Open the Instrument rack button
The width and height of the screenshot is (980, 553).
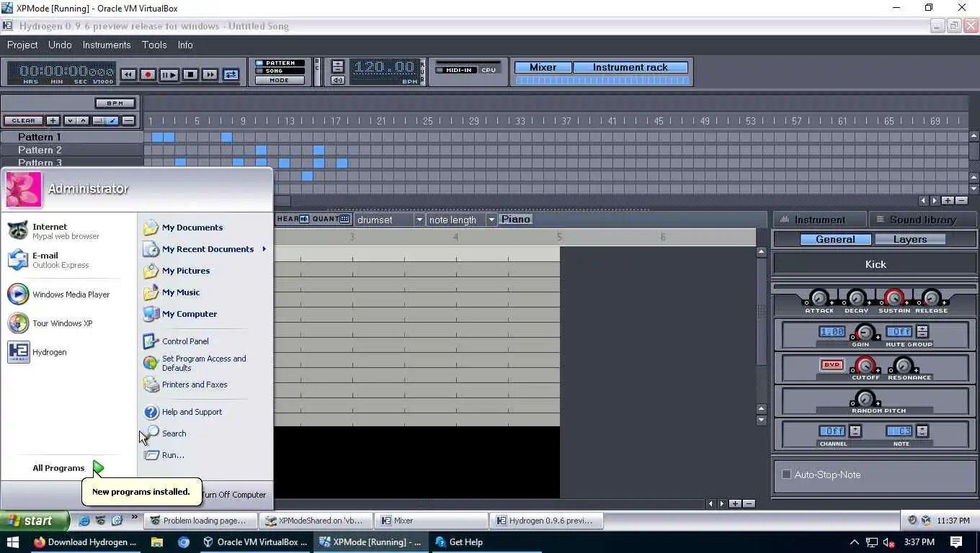tap(631, 67)
